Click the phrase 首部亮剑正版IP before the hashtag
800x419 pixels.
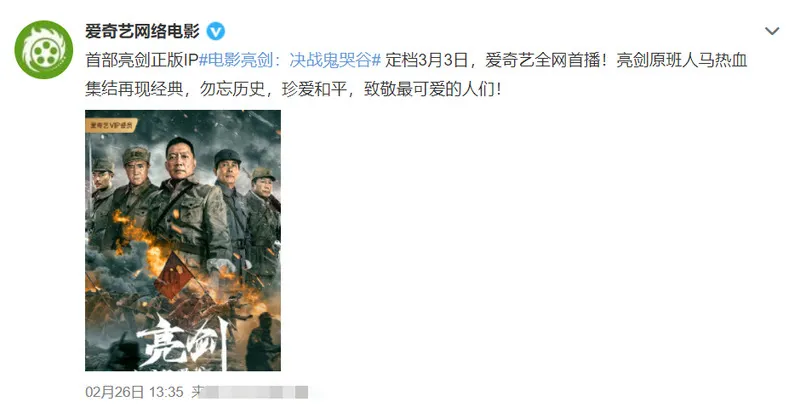pos(141,60)
